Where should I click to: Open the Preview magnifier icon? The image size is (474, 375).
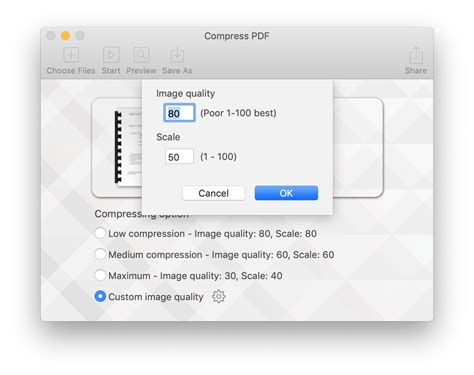pos(141,55)
